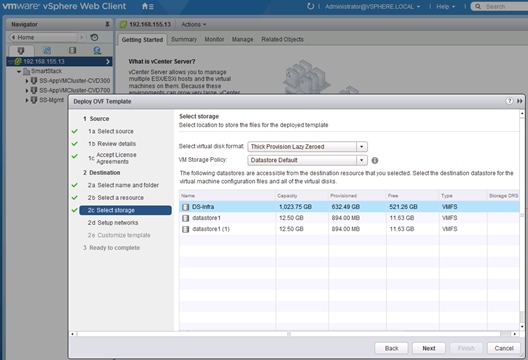The image size is (528, 360).
Task: Click the SmartStack datacenter icon
Action: pos(26,71)
